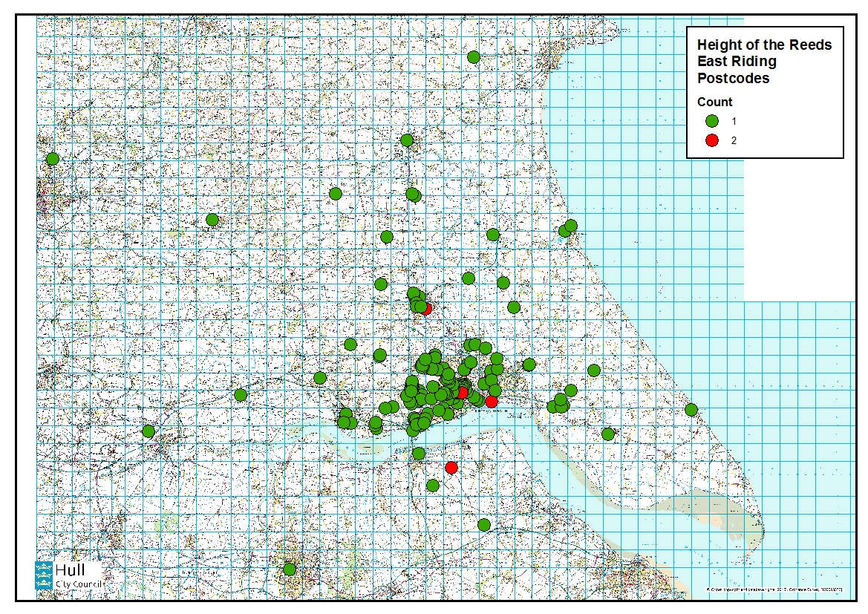Click the legend label 1 beside green circle
The height and width of the screenshot is (614, 868).
pos(734,121)
